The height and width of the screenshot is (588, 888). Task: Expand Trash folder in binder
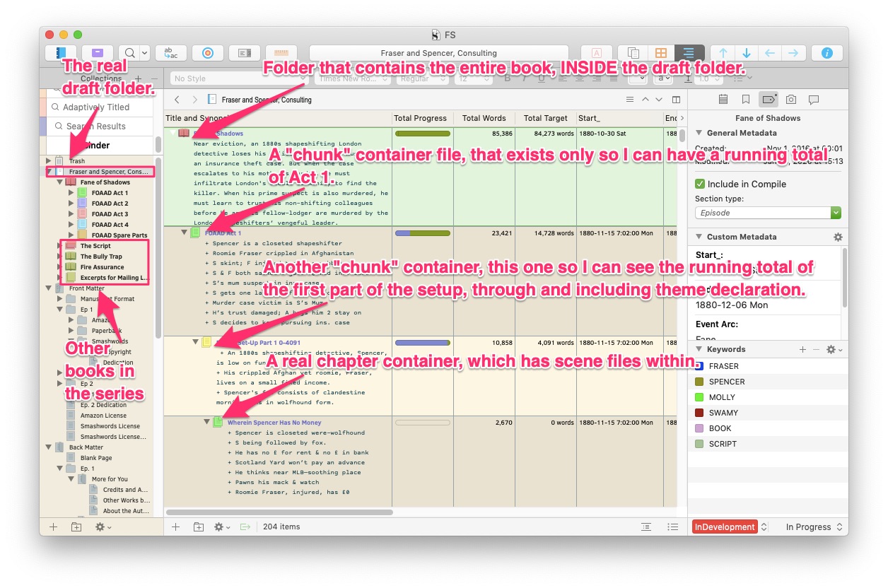click(x=49, y=161)
